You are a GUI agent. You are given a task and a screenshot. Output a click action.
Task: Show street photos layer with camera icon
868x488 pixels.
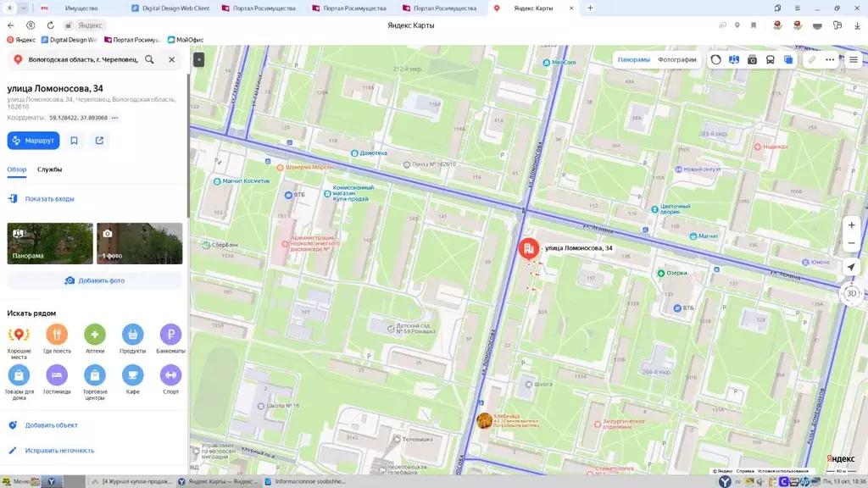pos(752,60)
